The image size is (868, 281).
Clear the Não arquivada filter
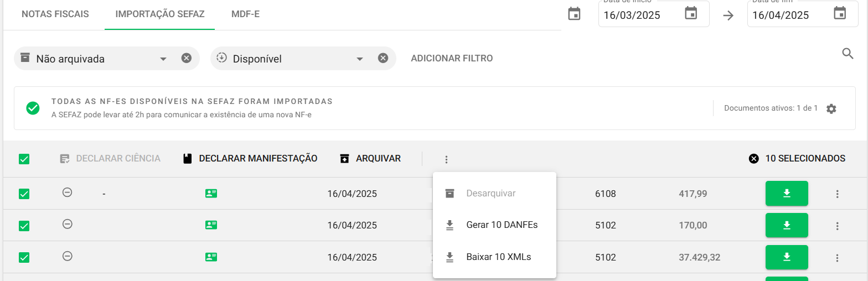point(187,58)
